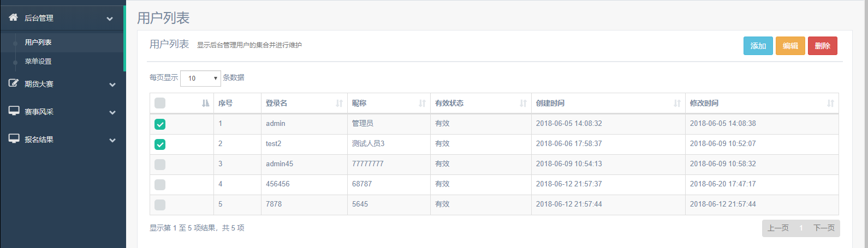This screenshot has height=248, width=868.
Task: Click the edit icon beside 期货大赛
Action: (x=14, y=83)
